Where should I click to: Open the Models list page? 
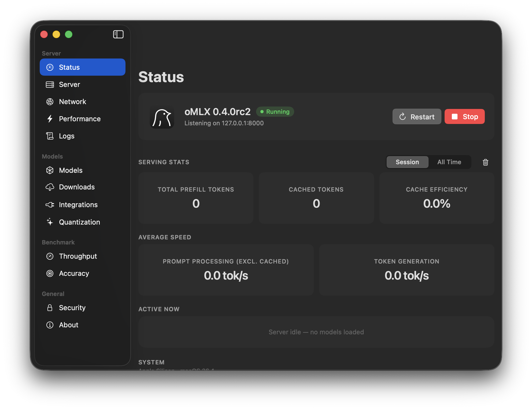(x=83, y=170)
